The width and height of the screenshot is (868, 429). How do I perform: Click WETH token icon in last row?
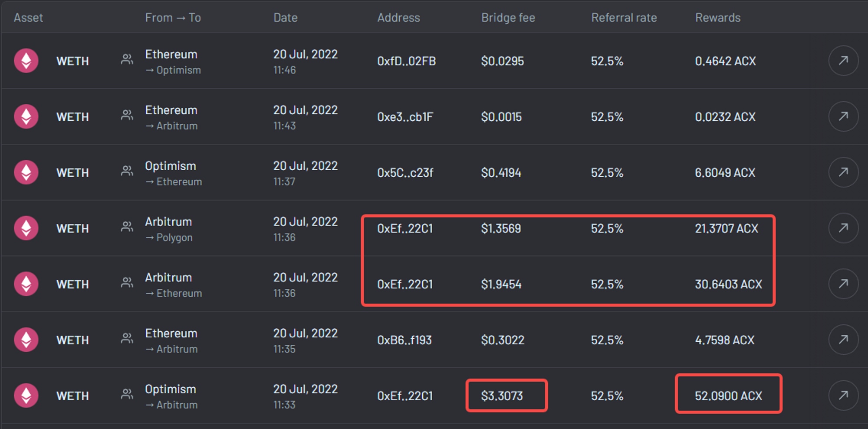click(x=26, y=396)
